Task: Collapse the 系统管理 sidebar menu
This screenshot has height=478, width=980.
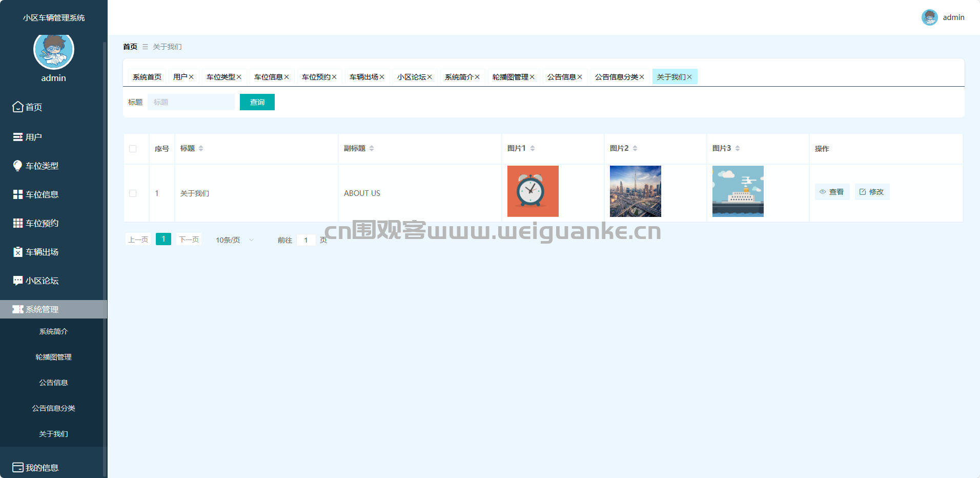Action: click(53, 309)
